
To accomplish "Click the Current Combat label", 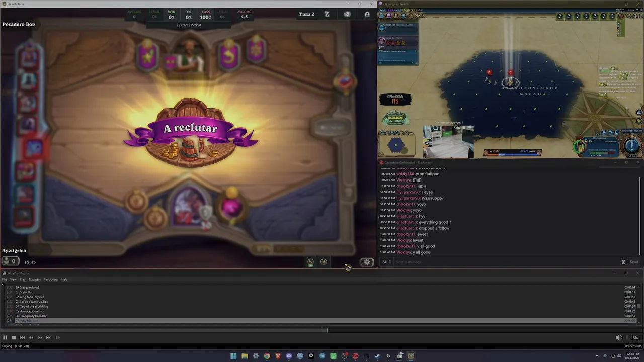I will [189, 25].
